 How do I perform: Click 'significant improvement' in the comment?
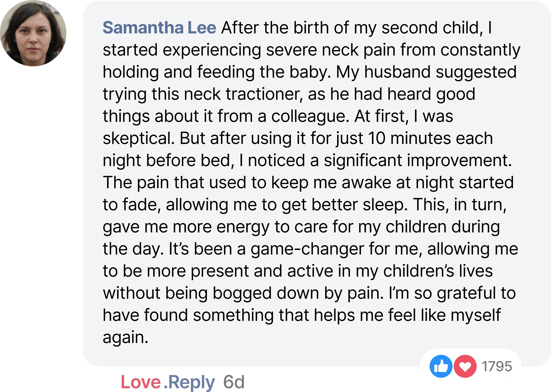click(417, 160)
